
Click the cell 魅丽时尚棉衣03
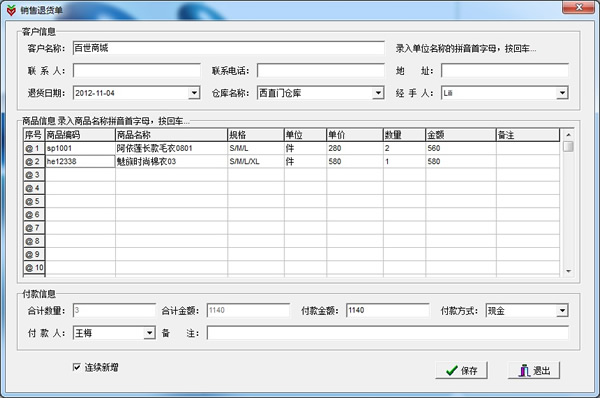pyautogui.click(x=171, y=161)
